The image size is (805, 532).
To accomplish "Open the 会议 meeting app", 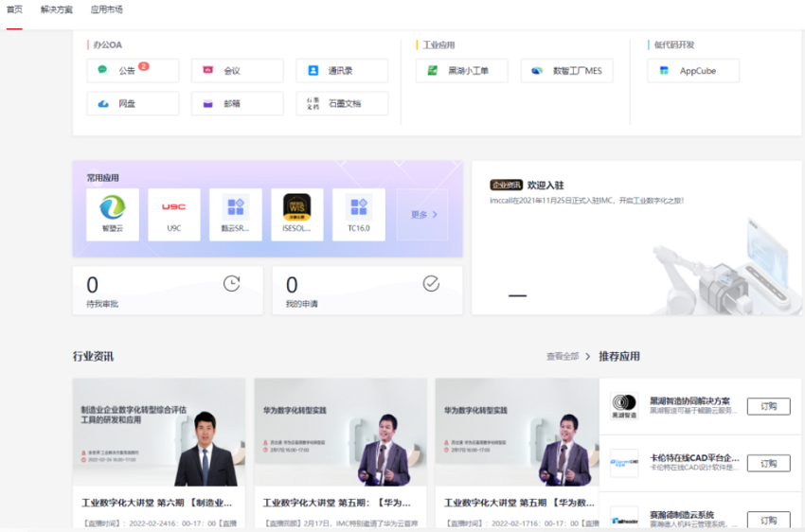I will (x=237, y=71).
